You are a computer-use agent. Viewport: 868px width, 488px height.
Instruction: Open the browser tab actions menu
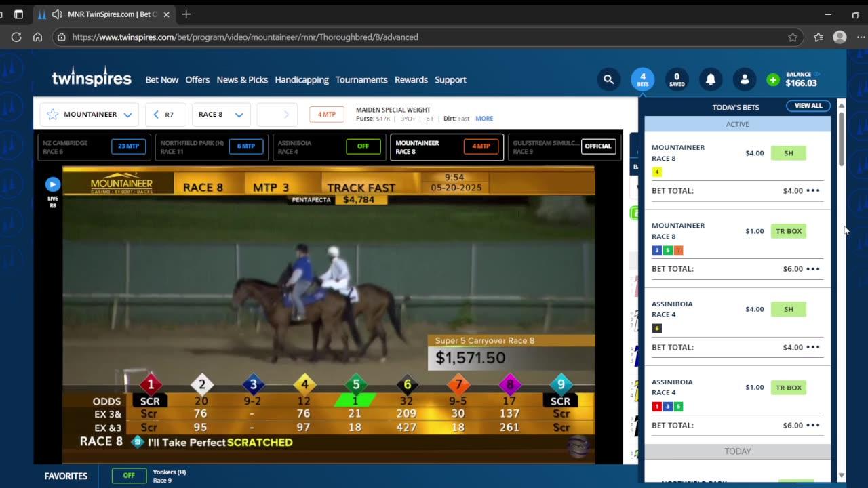18,14
